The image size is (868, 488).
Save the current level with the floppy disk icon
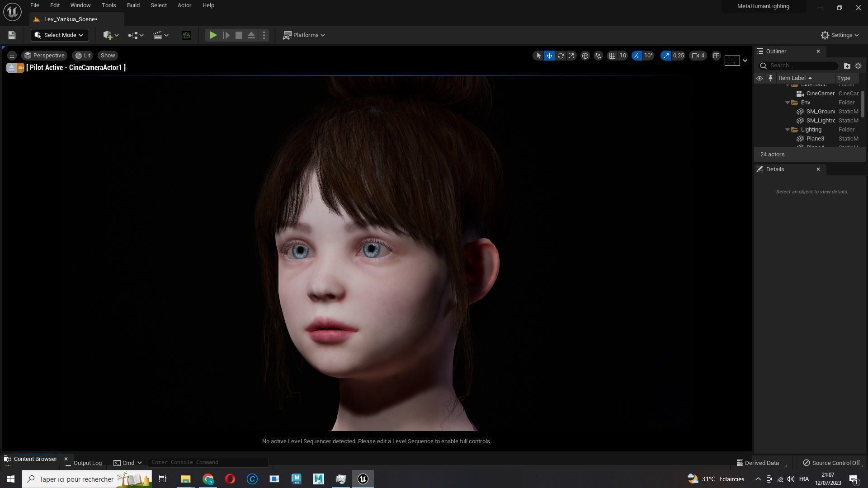coord(12,35)
